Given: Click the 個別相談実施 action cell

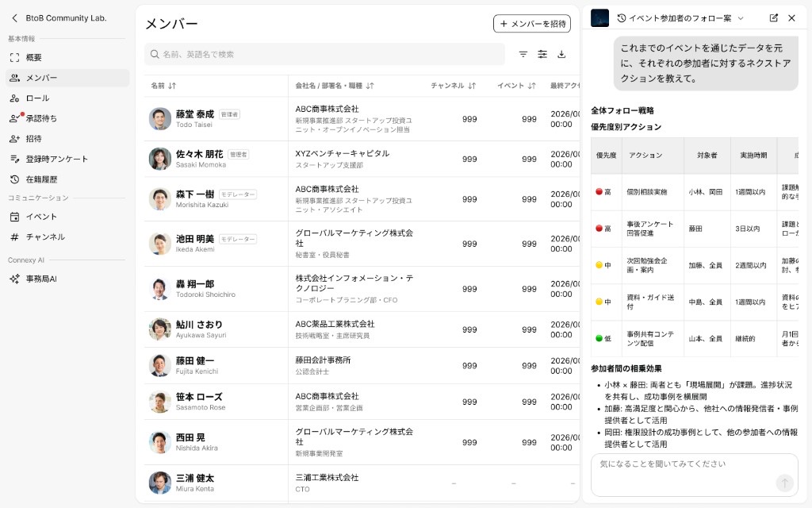Looking at the screenshot, I should 653,192.
